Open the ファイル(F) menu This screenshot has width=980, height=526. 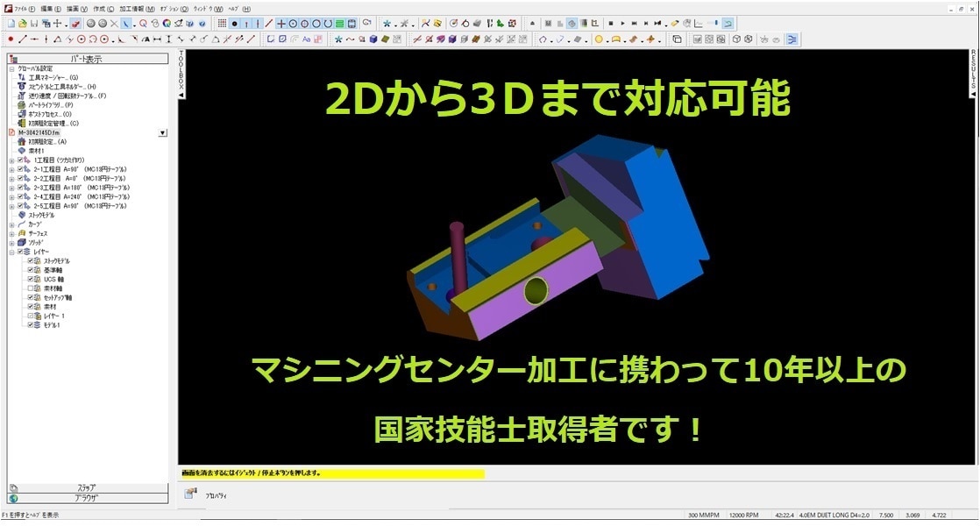tap(25, 9)
